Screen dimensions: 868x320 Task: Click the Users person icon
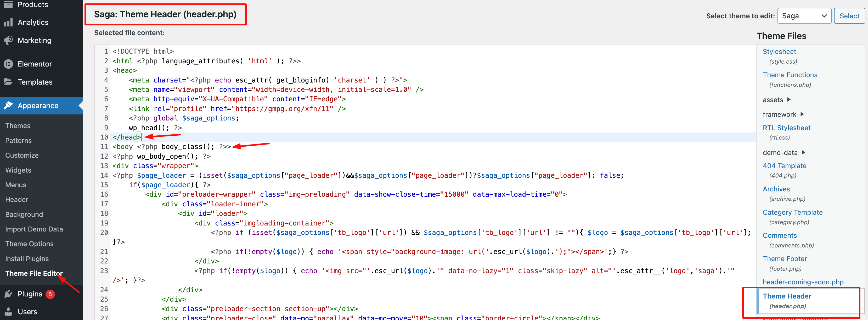[8, 312]
